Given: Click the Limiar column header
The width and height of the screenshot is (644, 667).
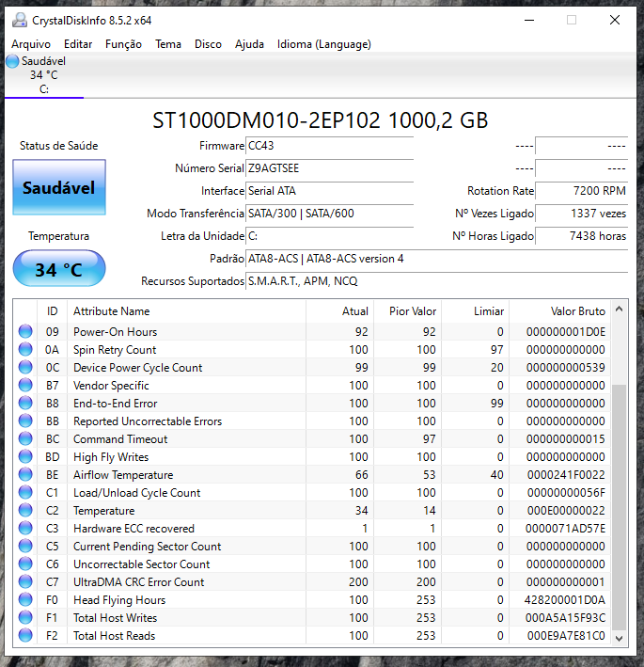Looking at the screenshot, I should tap(475, 311).
